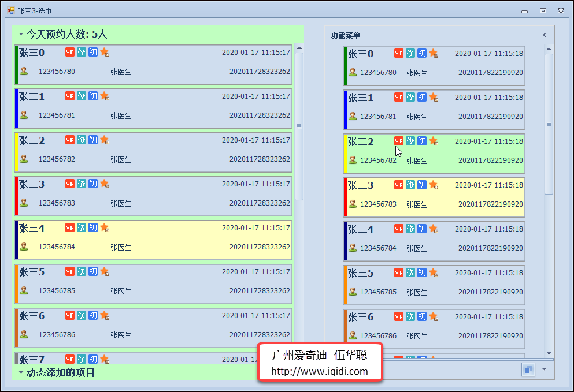Click person icon beside 123456781 in right panel
The height and width of the screenshot is (392, 574).
point(353,116)
